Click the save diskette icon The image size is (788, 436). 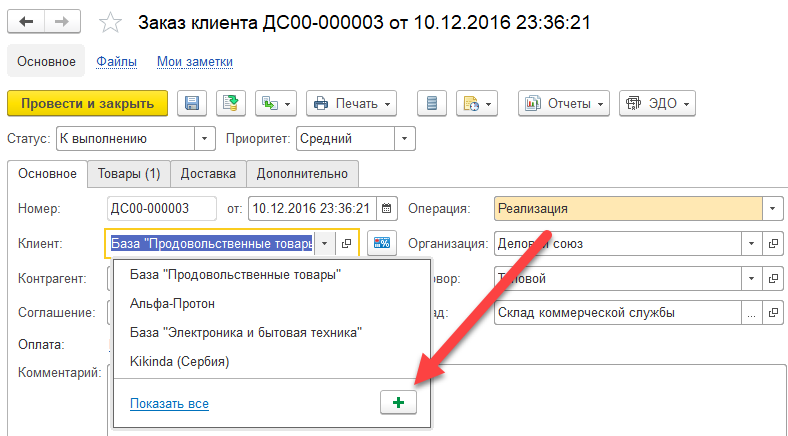click(191, 103)
